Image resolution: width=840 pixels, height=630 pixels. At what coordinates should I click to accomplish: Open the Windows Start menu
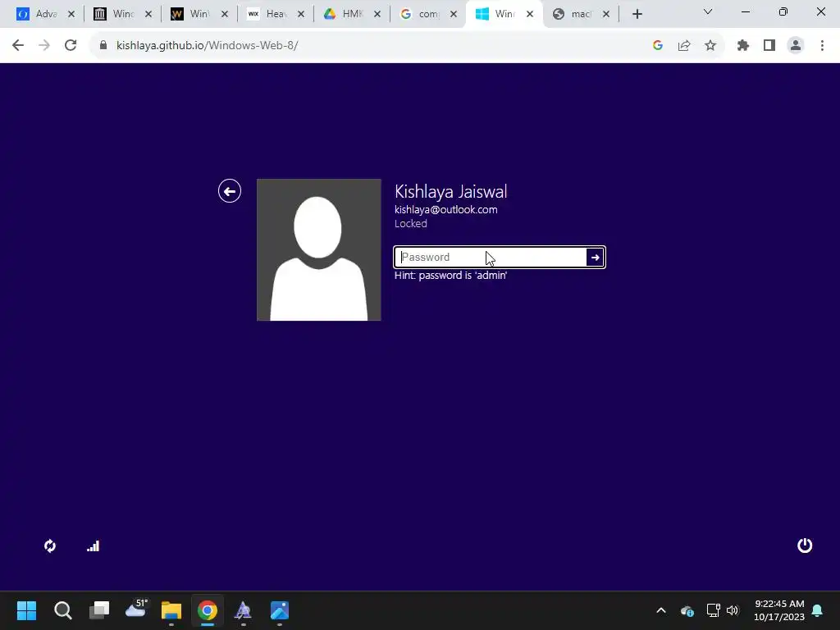coord(26,610)
